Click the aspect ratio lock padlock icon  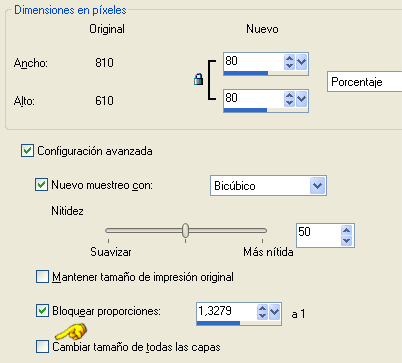pos(199,79)
